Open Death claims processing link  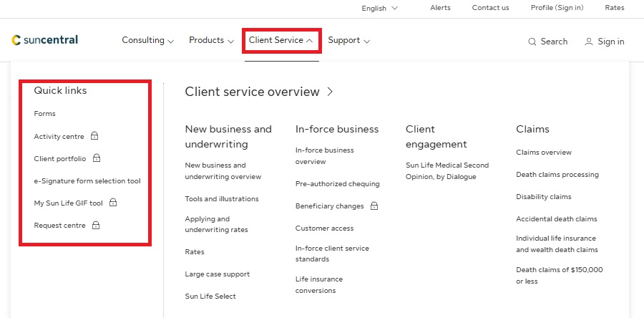click(557, 175)
